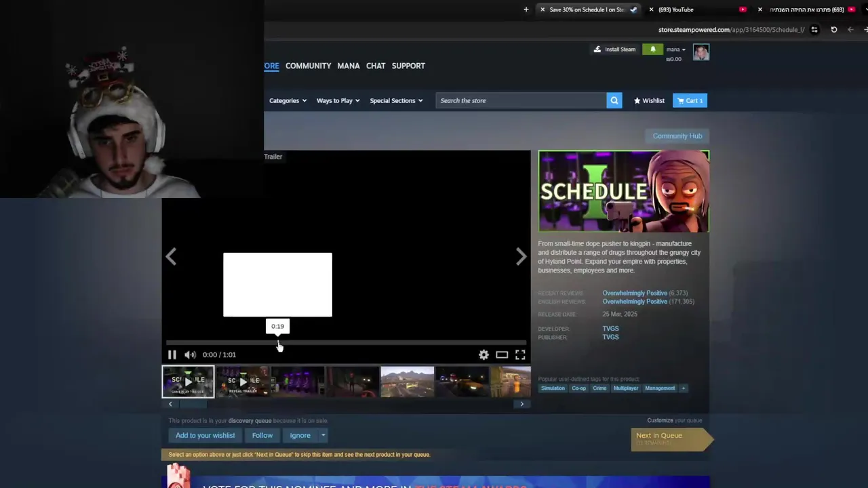This screenshot has height=488, width=868.
Task: Open the CHAT menu
Action: [376, 66]
